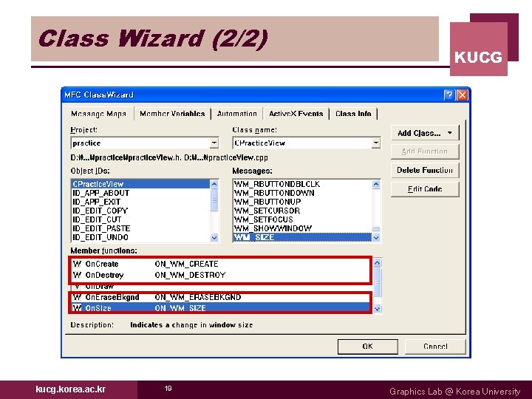Click the Object IDs scrollbar thumb
This screenshot has width=532, height=399.
click(x=214, y=200)
